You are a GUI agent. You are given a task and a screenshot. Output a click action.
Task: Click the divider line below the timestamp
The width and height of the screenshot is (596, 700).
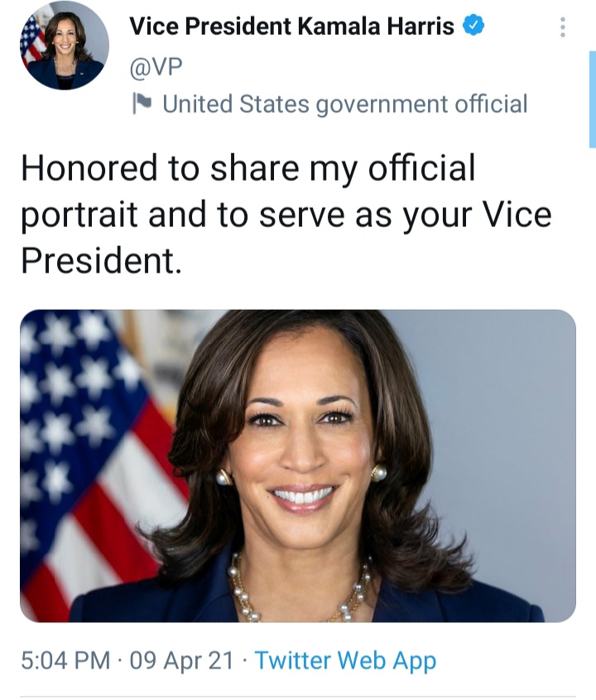pyautogui.click(x=298, y=697)
